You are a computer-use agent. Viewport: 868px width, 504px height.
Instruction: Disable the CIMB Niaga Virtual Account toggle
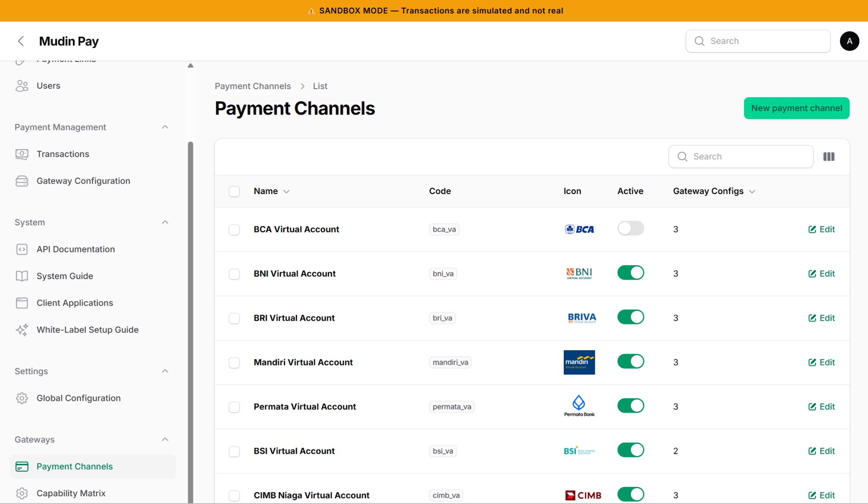[631, 494]
